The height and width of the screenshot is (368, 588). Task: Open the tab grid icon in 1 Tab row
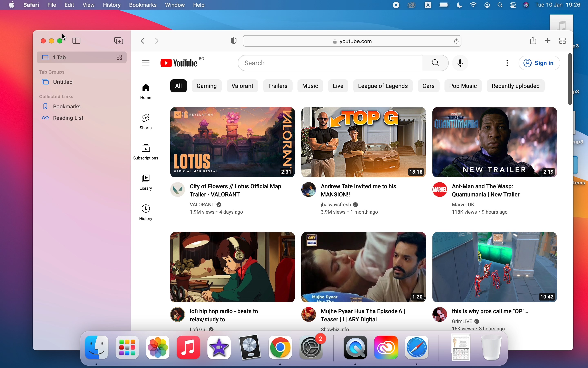click(x=119, y=57)
